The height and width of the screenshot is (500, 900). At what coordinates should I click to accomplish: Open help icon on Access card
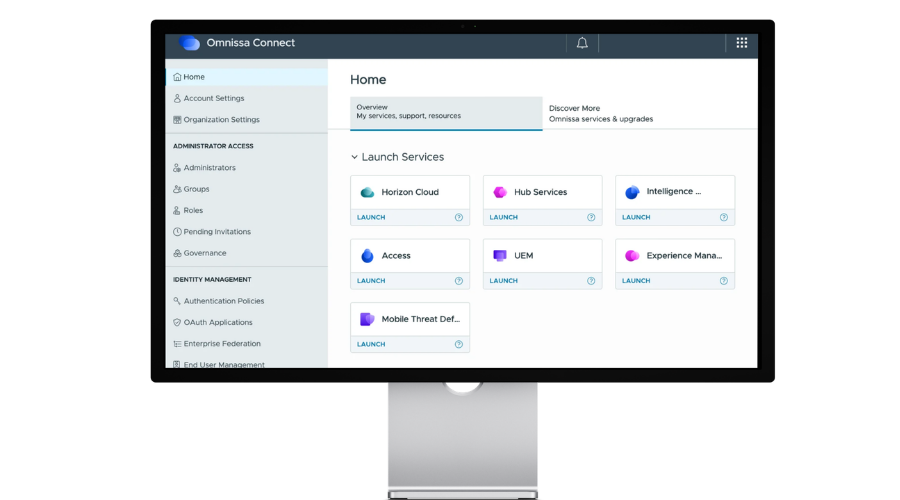point(459,281)
